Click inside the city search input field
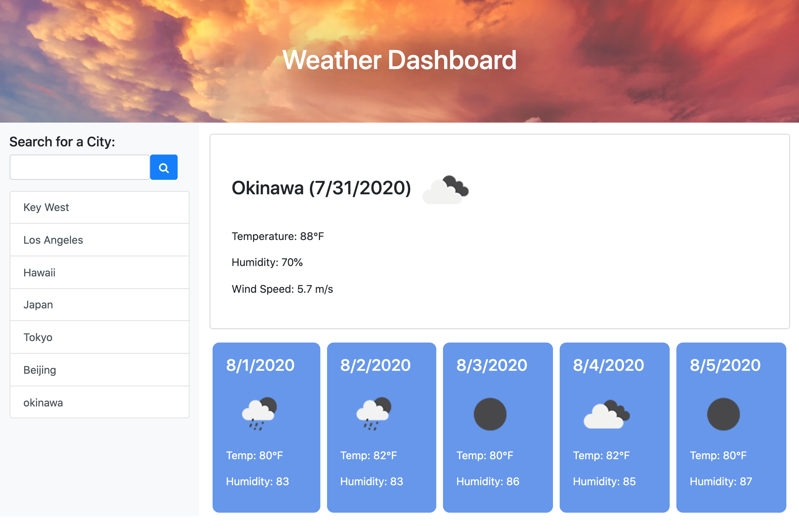799x532 pixels. coord(79,167)
